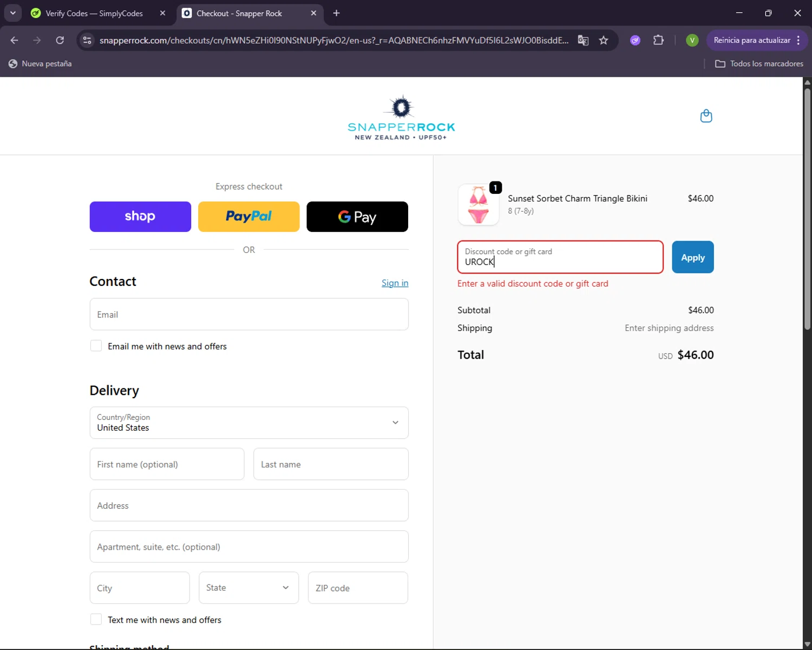This screenshot has height=650, width=812.
Task: Close the Verify Codes SimplyCodes tab
Action: pyautogui.click(x=162, y=13)
